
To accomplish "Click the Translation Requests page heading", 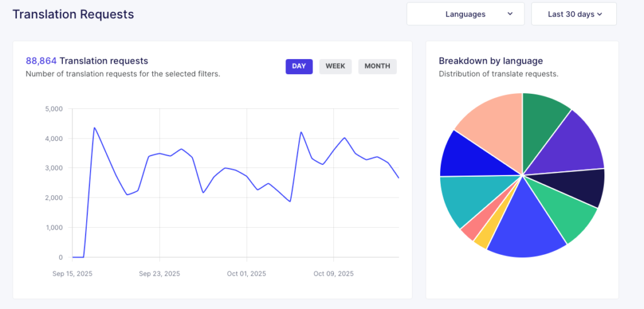I will (73, 14).
